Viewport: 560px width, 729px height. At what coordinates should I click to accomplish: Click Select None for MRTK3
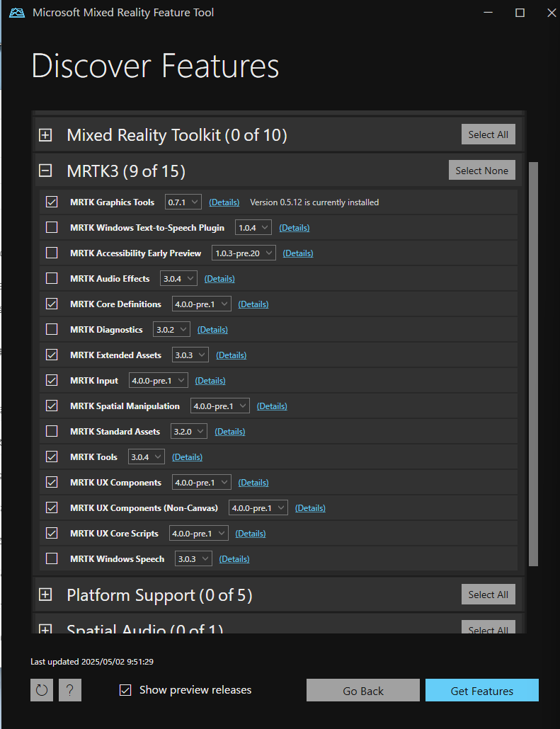pos(481,171)
